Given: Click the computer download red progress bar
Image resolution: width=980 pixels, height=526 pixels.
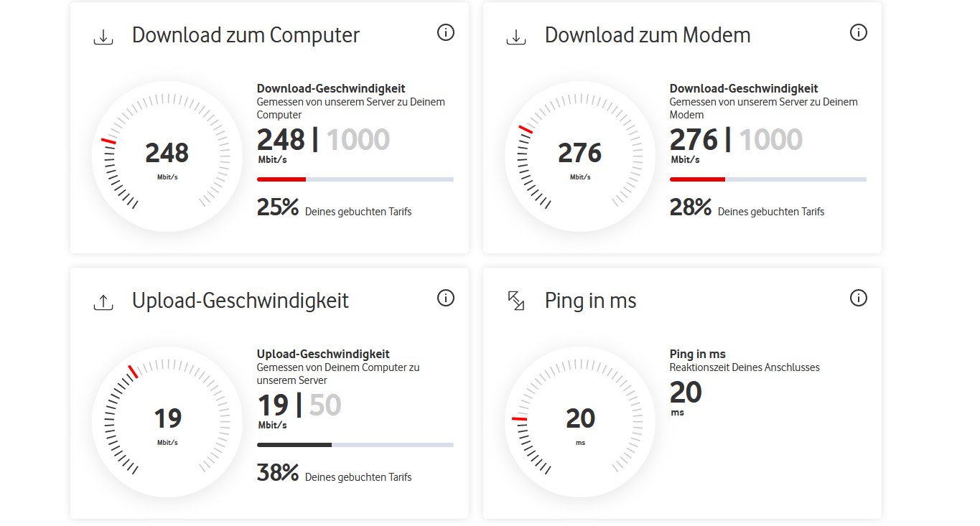Looking at the screenshot, I should [x=281, y=179].
